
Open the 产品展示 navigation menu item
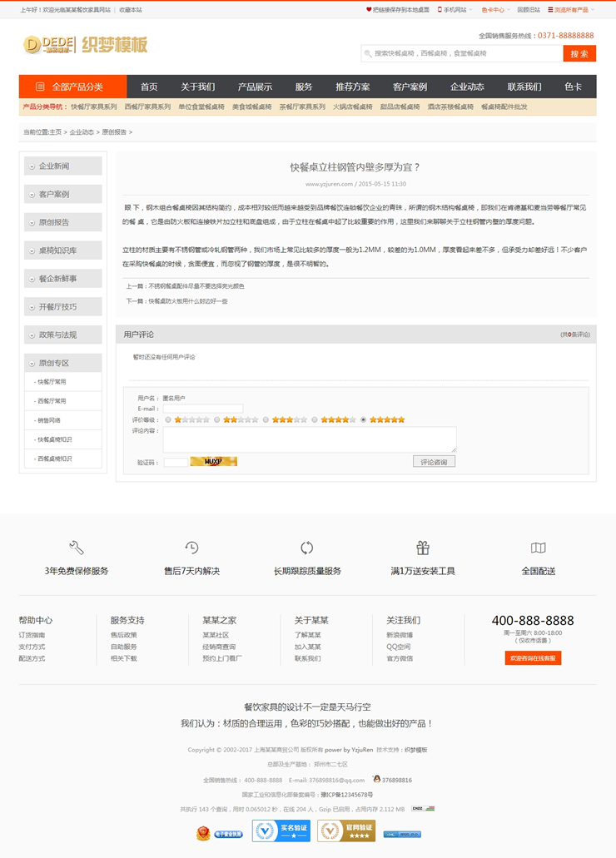coord(255,87)
